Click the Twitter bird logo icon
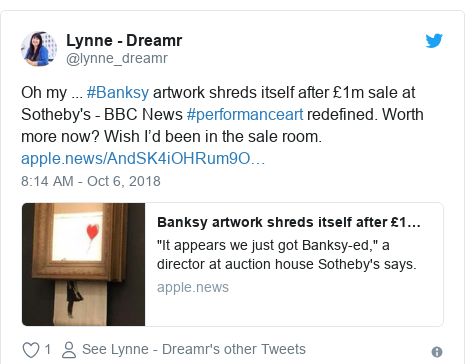This screenshot has height=364, width=465. pos(434,41)
